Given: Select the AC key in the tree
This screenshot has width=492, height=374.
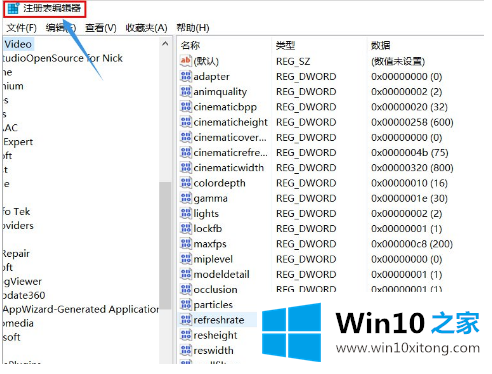Looking at the screenshot, I should [10, 128].
